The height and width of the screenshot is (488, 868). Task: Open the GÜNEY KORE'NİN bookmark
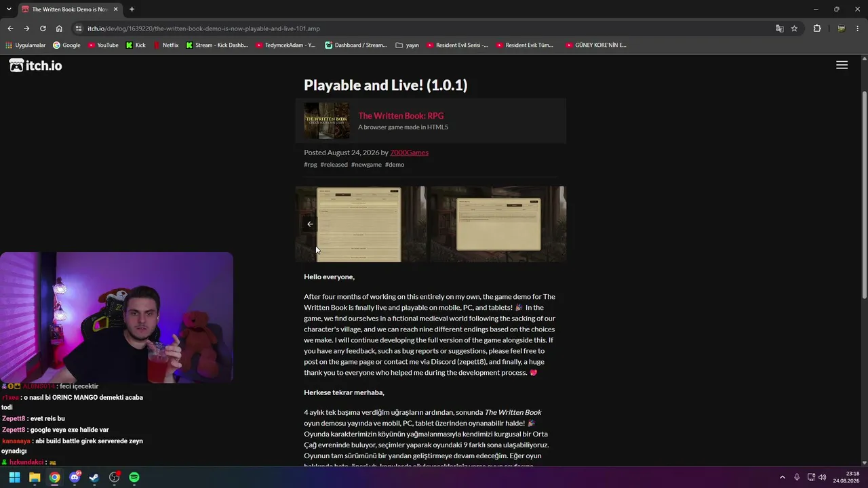595,45
